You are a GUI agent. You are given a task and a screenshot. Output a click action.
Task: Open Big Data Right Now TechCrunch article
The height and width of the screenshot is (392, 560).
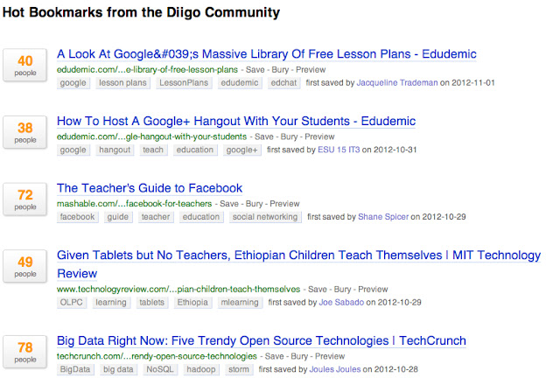[262, 340]
